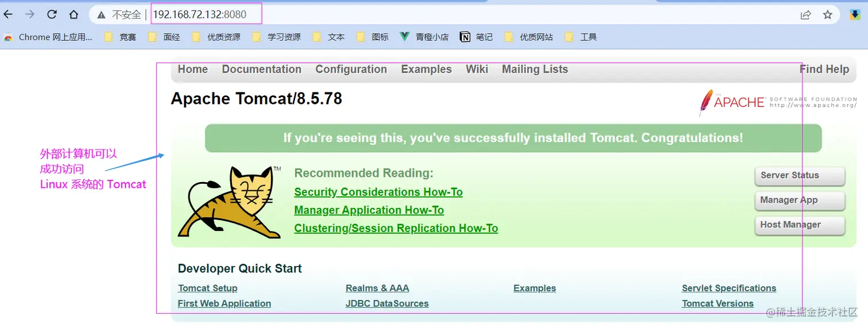Click the Manager App button
Image resolution: width=868 pixels, height=328 pixels.
(800, 200)
